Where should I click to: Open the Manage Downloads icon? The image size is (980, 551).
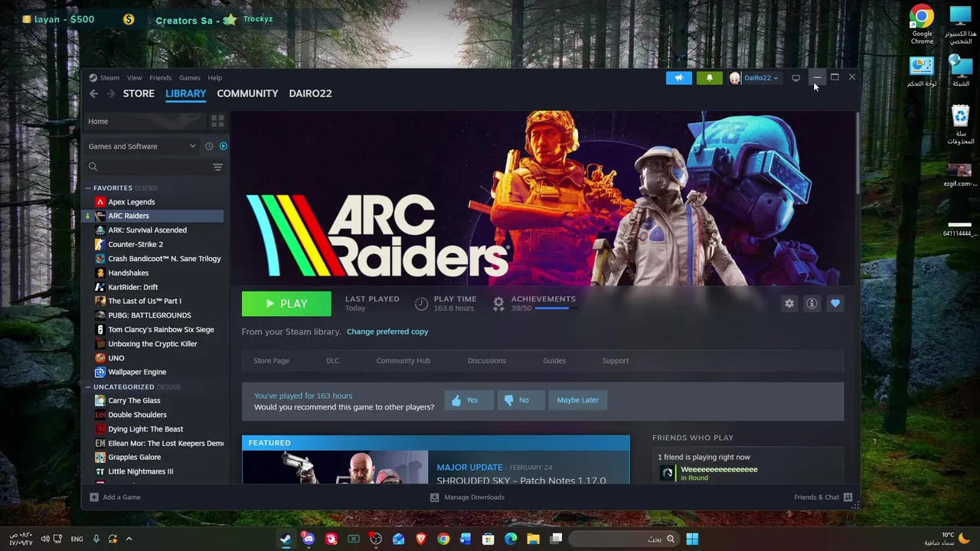click(x=434, y=497)
